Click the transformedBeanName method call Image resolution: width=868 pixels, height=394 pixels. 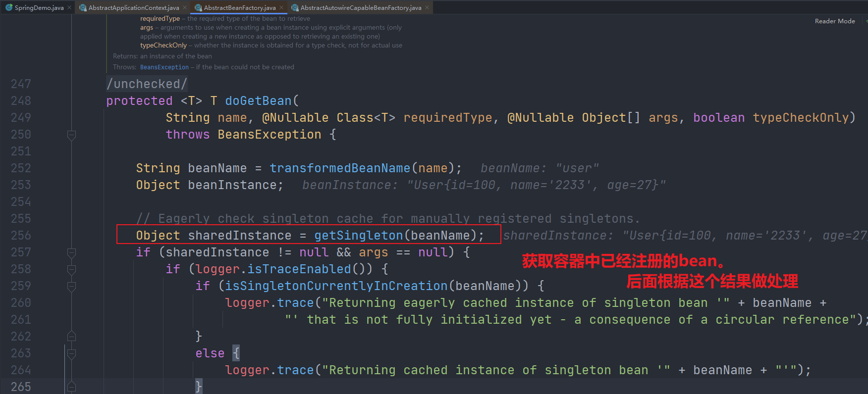[x=339, y=168]
